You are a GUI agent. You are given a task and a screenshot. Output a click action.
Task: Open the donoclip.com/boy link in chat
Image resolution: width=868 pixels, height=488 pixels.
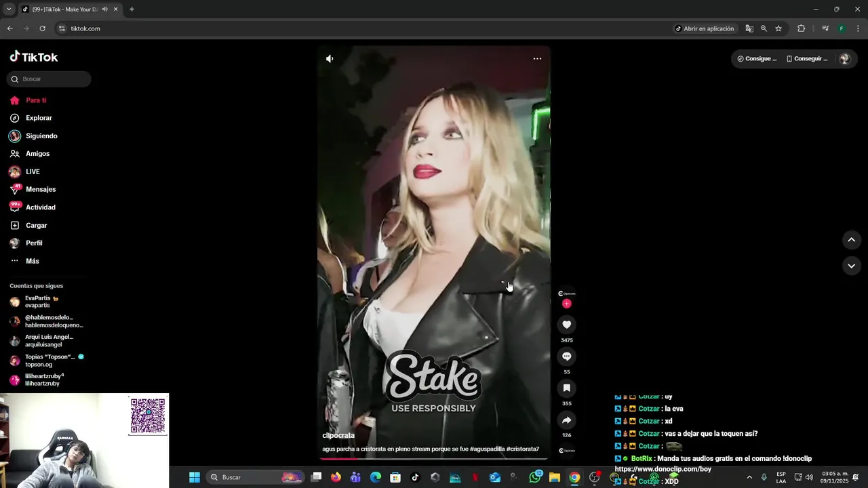point(663,469)
